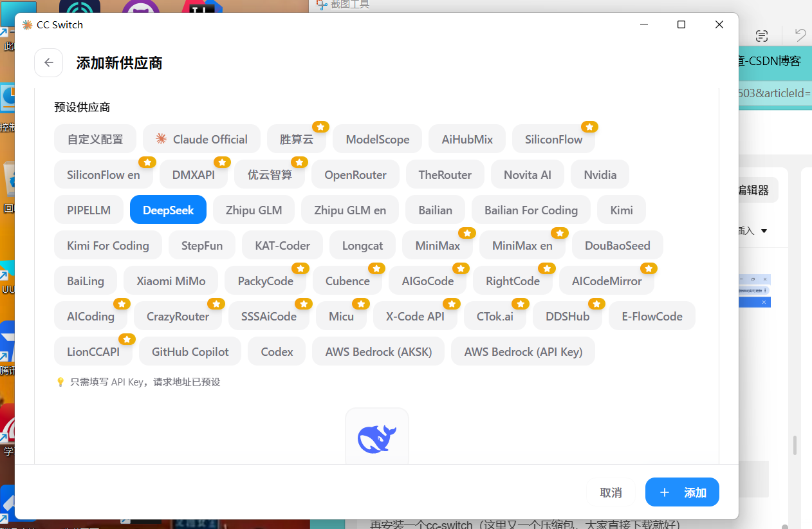Image resolution: width=812 pixels, height=529 pixels.
Task: Select the GitHub Copilot preset
Action: 190,351
